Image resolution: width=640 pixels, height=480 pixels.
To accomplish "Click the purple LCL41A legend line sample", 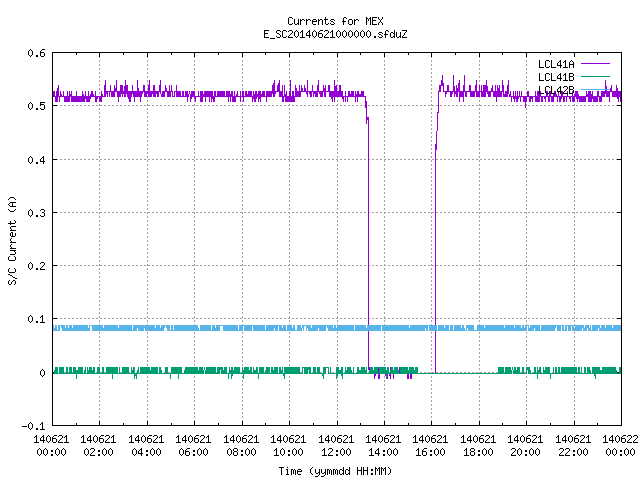I will click(595, 64).
